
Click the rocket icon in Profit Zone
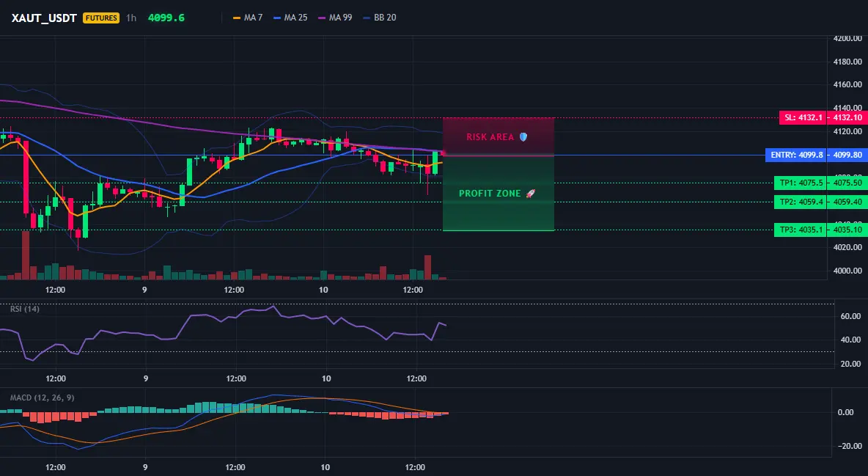coord(530,194)
